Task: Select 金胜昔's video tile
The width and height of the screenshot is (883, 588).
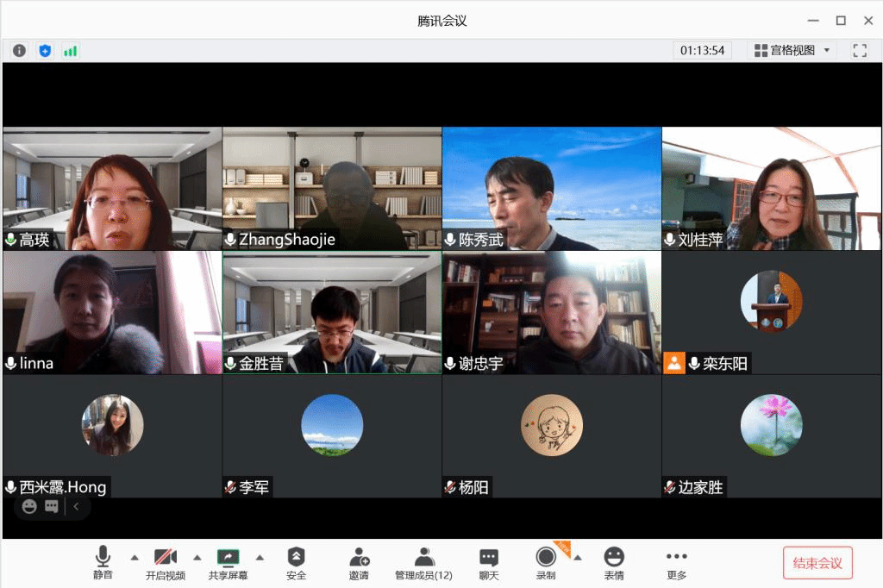Action: click(x=332, y=313)
